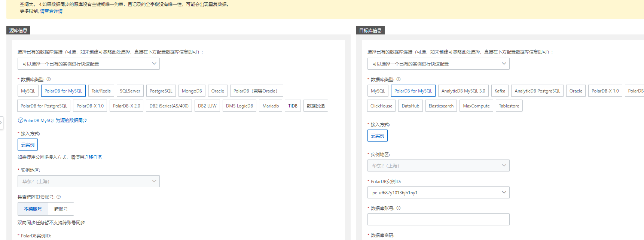Select 云实例 access method for target database

pos(378,136)
